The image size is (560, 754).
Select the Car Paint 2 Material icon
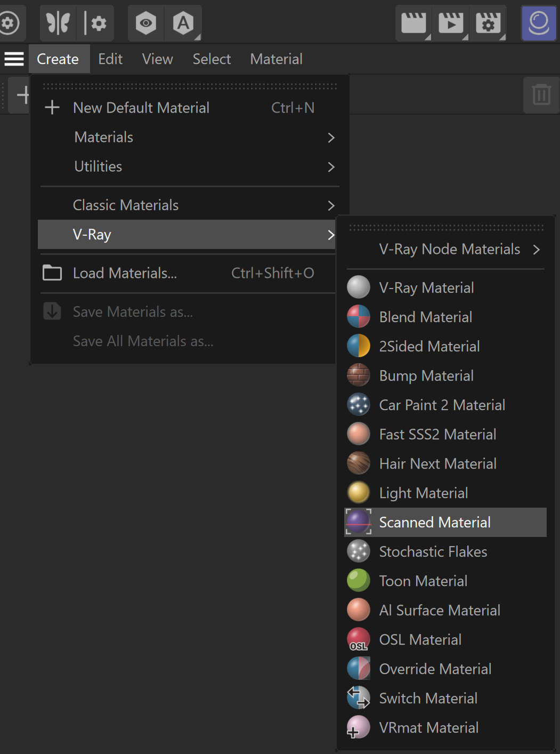(359, 405)
